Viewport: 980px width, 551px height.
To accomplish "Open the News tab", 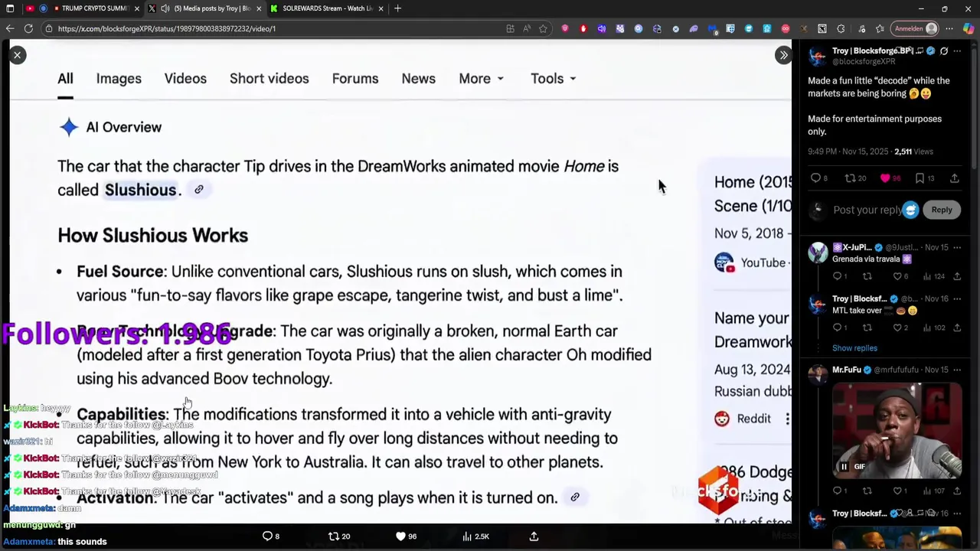I will [x=418, y=79].
